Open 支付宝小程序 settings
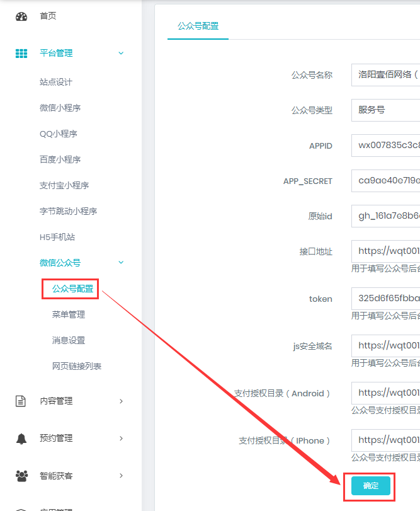 [64, 185]
